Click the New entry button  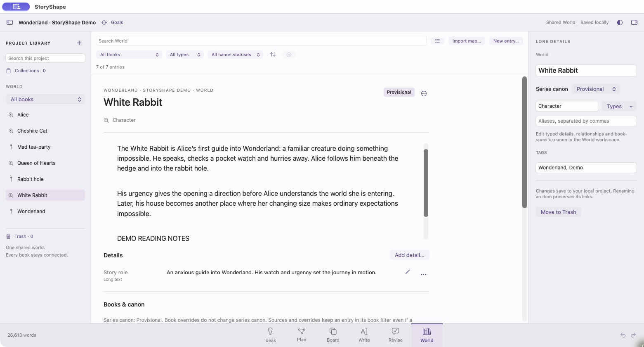(506, 41)
